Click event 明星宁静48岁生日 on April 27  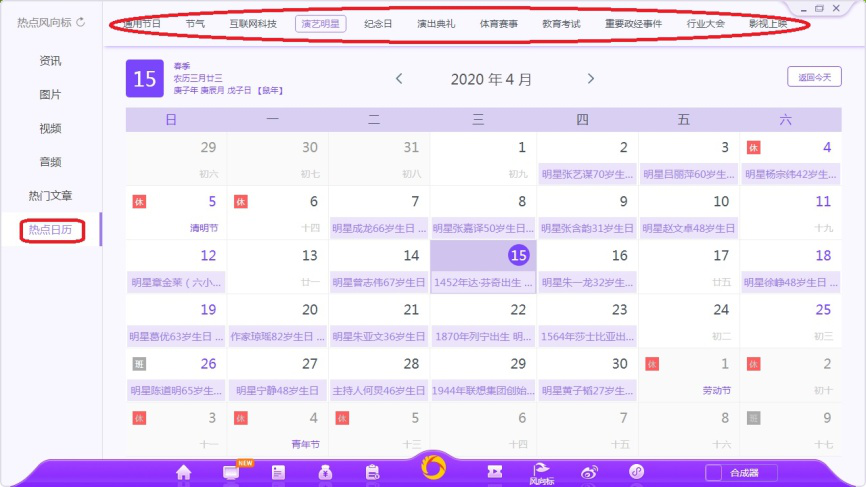(277, 391)
